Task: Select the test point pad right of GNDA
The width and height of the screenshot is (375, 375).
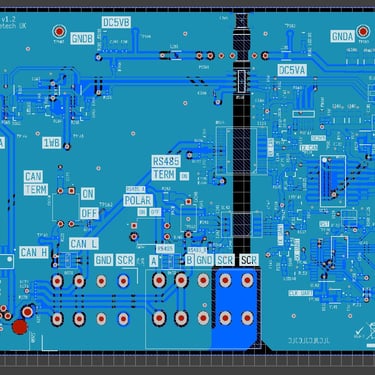Action: (x=363, y=31)
